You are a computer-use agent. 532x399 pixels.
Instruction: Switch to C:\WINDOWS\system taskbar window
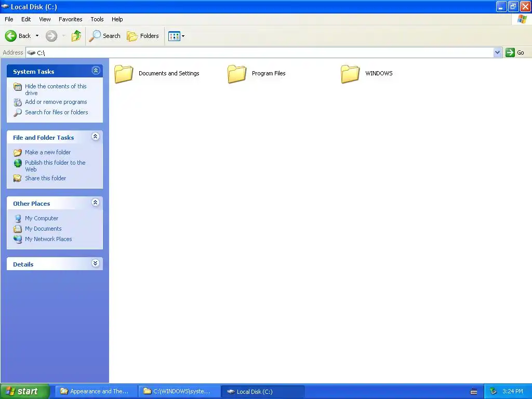click(x=179, y=392)
